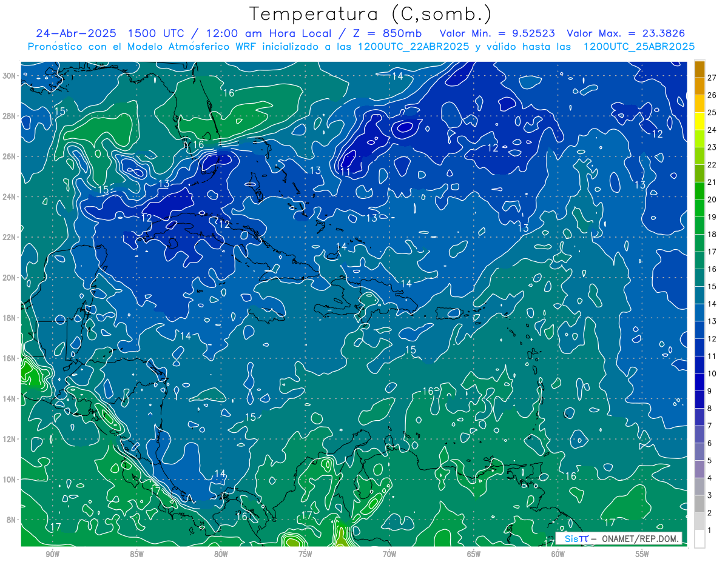The image size is (728, 562).
Task: Pick the legend swatch between 2 and 3
Action: click(699, 504)
